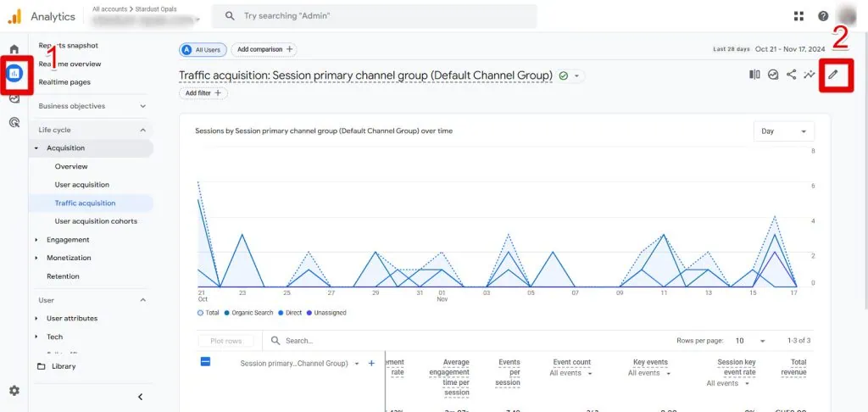
Task: Open Rows per page dropdown
Action: [751, 341]
